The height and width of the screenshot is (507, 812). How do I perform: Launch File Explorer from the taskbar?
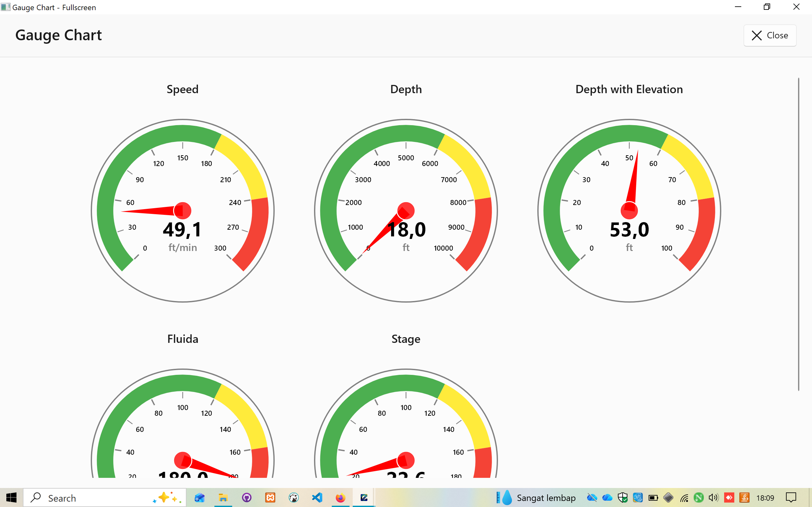(x=223, y=497)
